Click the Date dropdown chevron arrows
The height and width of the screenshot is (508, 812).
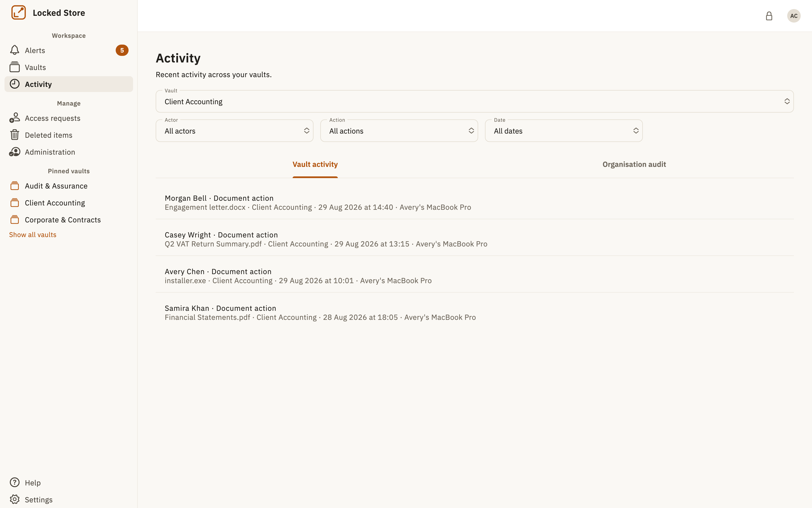[636, 131]
